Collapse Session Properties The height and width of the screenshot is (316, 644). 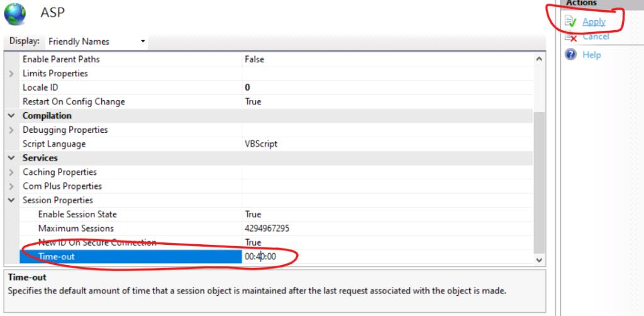click(x=11, y=200)
